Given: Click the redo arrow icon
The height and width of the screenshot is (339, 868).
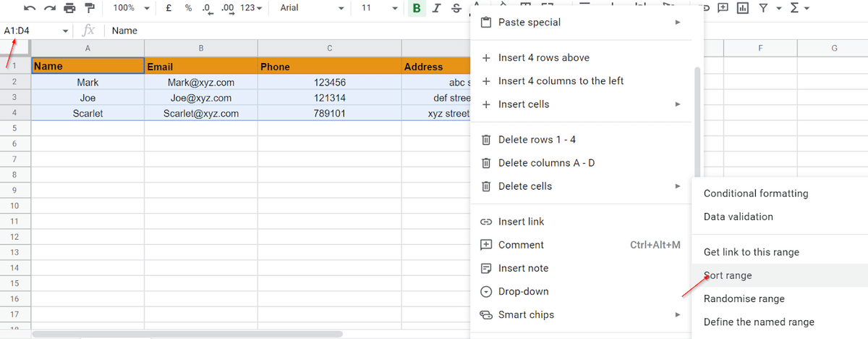Looking at the screenshot, I should point(50,8).
